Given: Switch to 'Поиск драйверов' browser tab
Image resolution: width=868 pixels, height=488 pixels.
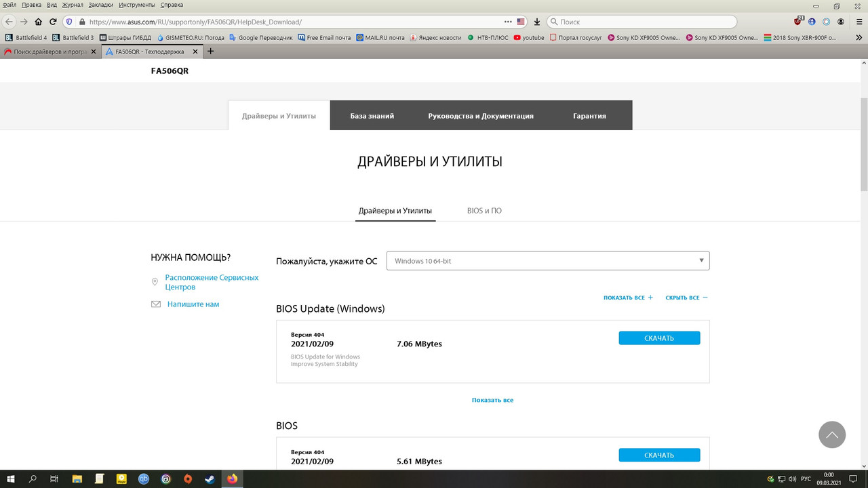Looking at the screenshot, I should pos(50,52).
